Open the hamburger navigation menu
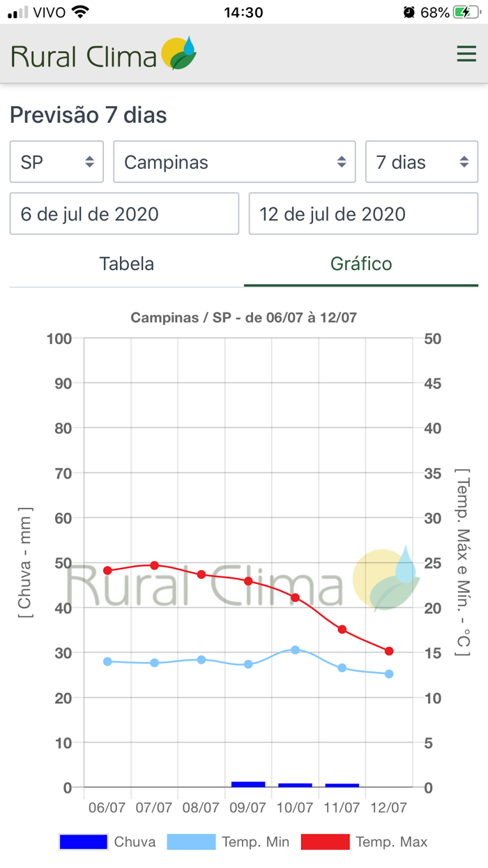488x868 pixels. [466, 53]
